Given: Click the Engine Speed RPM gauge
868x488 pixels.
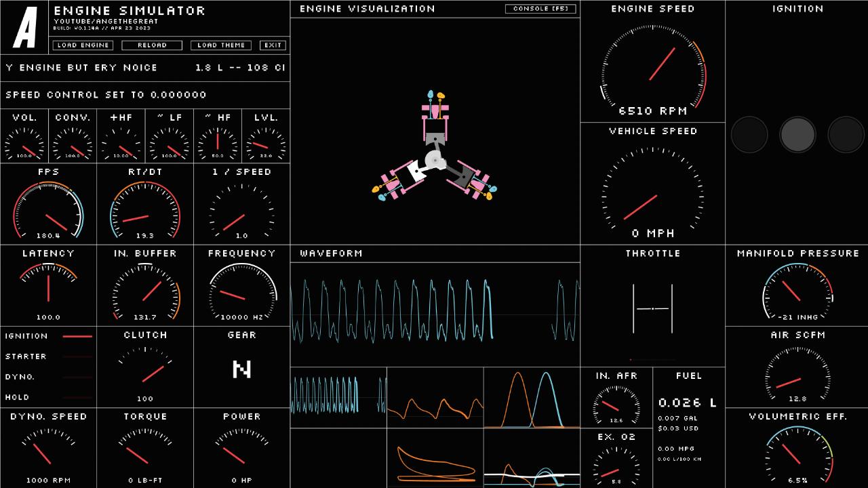Looking at the screenshot, I should (x=652, y=68).
